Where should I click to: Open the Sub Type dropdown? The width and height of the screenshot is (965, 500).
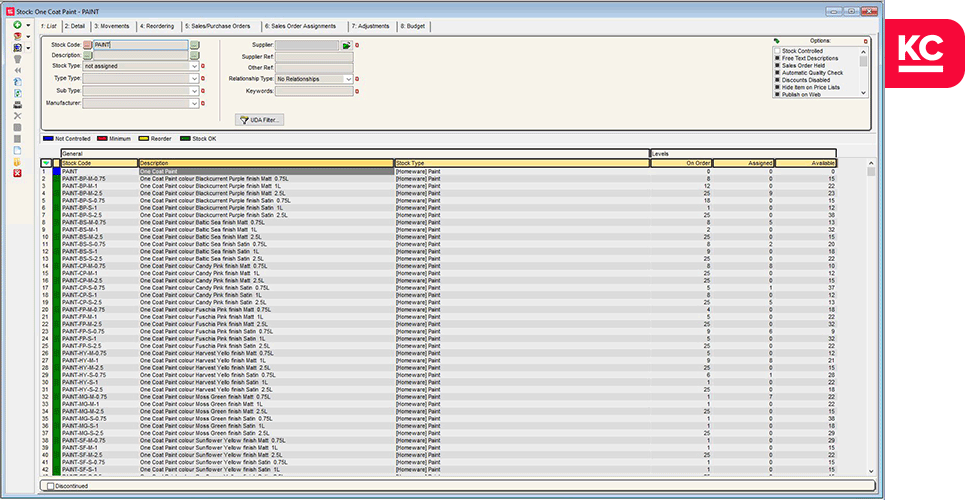pos(194,91)
